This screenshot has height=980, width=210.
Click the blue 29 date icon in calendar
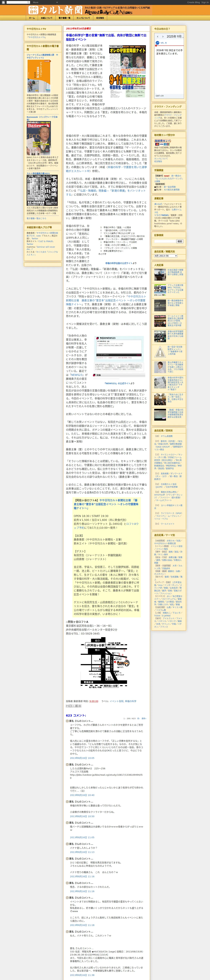pyautogui.click(x=157, y=43)
